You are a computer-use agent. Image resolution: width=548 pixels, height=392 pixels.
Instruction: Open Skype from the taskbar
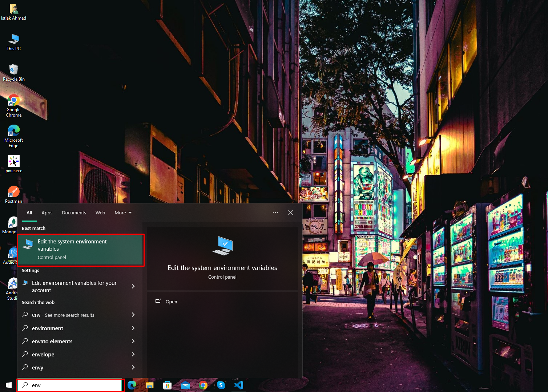221,385
